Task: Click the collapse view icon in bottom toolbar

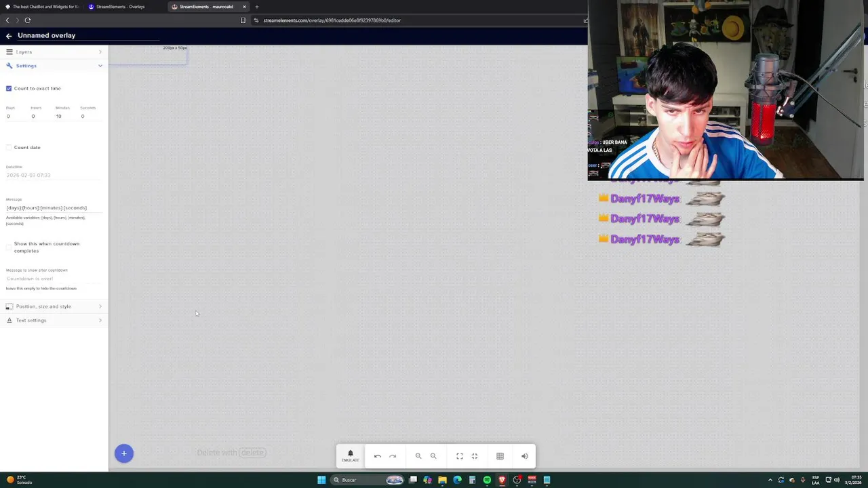Action: 475,456
